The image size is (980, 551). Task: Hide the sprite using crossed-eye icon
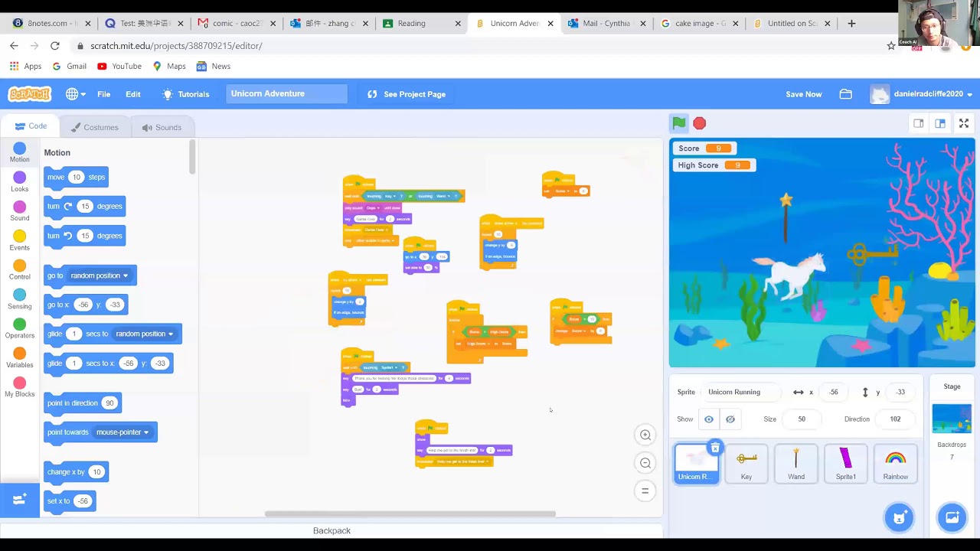point(730,419)
